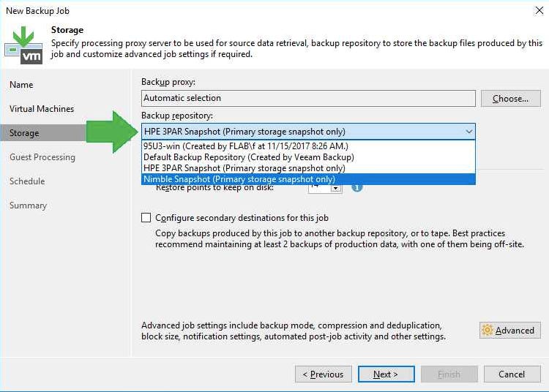Click the Choose... backup proxy button

click(x=510, y=98)
